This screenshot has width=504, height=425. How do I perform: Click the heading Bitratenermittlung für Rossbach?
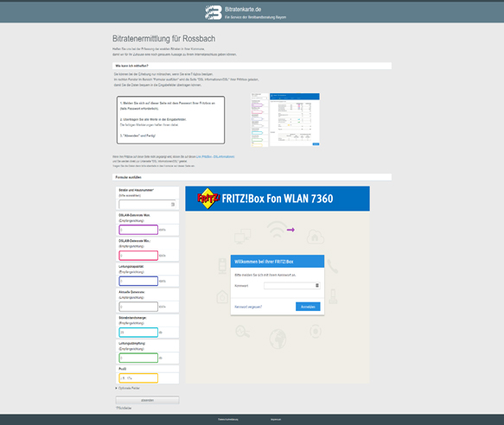coord(164,39)
